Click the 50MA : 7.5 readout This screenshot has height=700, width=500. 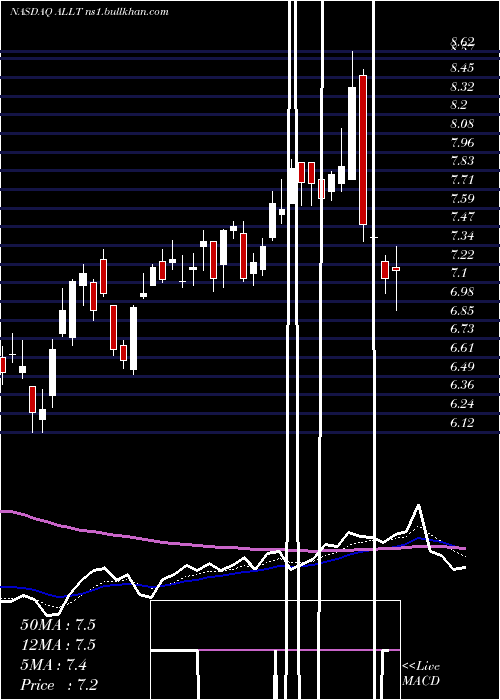58,625
